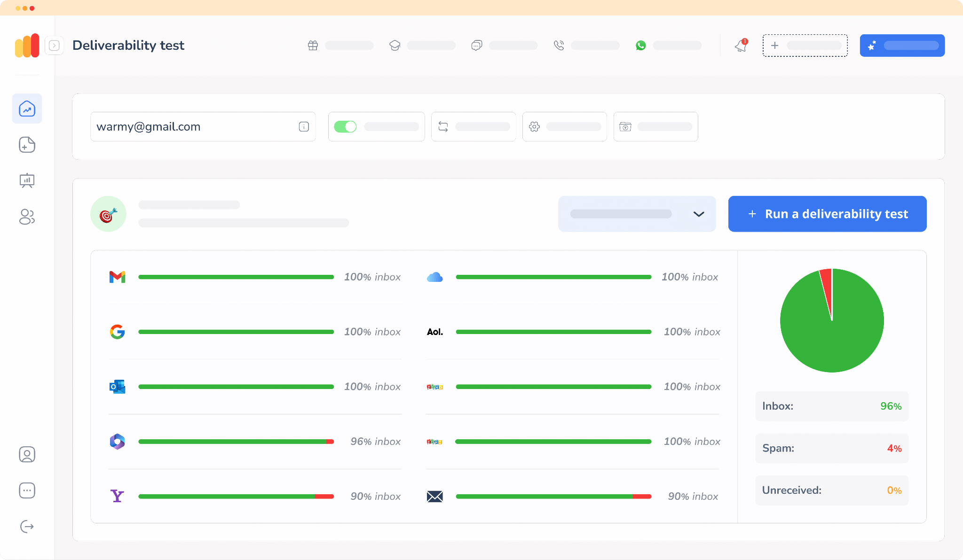963x560 pixels.
Task: Expand sidebar with arrow next to logo
Action: click(x=55, y=46)
